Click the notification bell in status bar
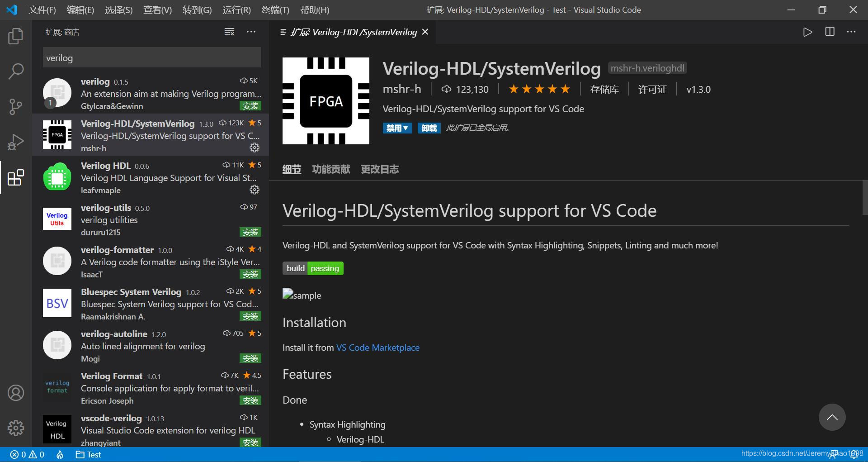The image size is (868, 462). 854,455
